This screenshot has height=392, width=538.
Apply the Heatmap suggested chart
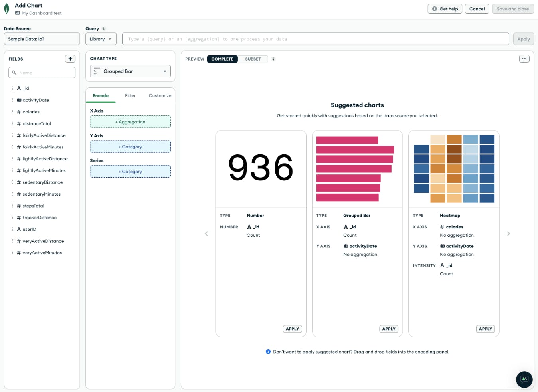485,329
